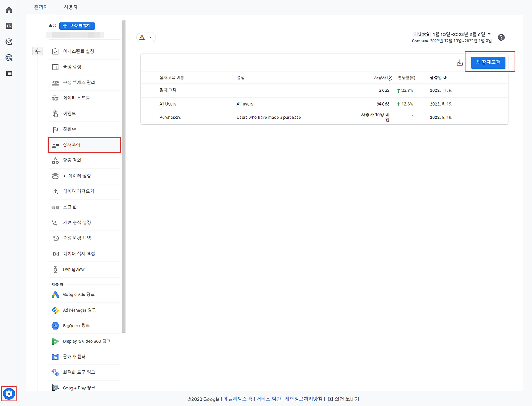
Task: Click the 어시스턴트 설정 checkbox icon
Action: [55, 52]
